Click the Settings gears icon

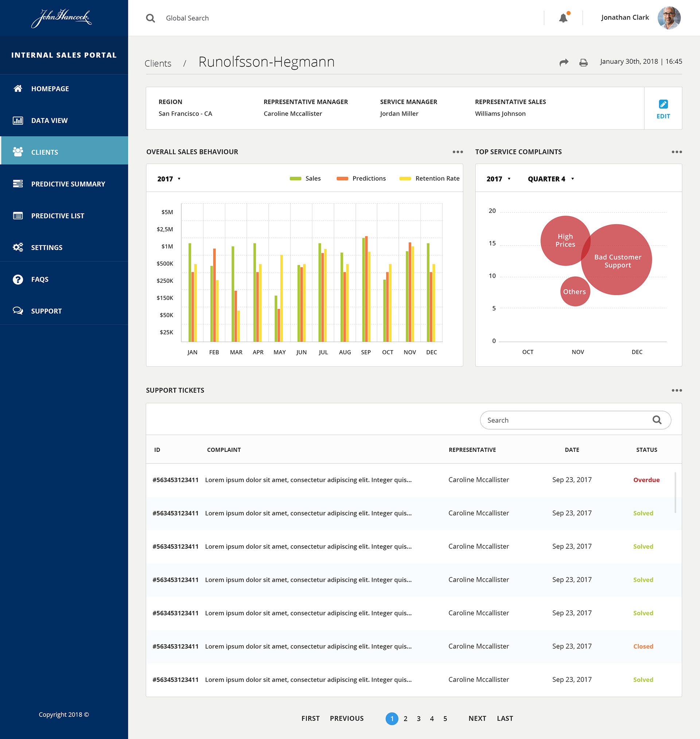click(x=17, y=247)
